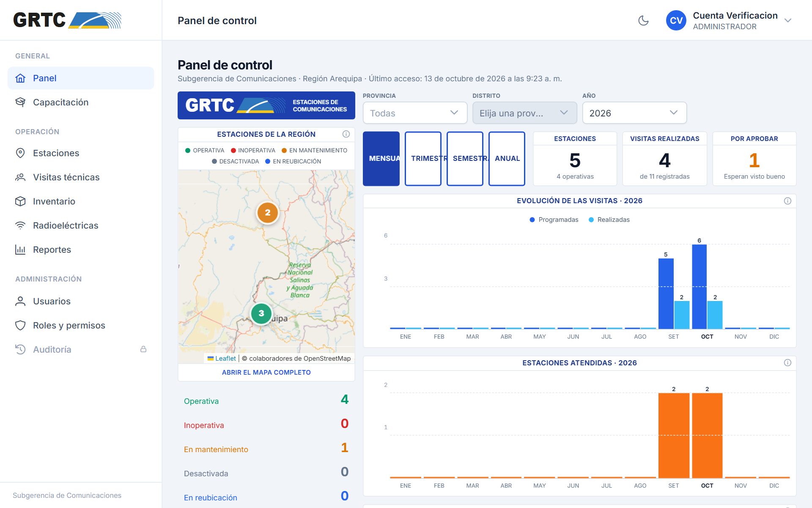Expand the Cuenta Verificacion user menu chevron
The width and height of the screenshot is (812, 508).
pyautogui.click(x=787, y=20)
